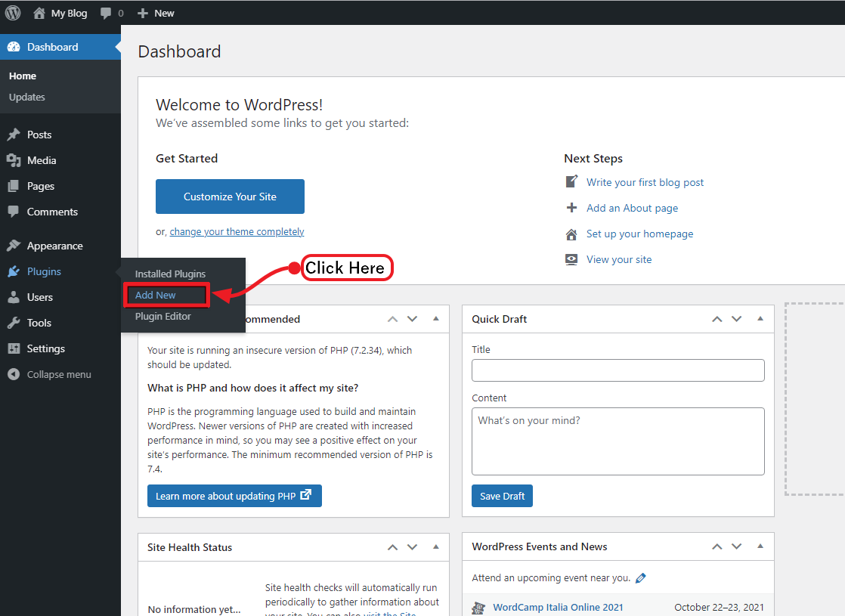Viewport: 845px width, 616px height.
Task: Move Quick Draft widget up
Action: coord(717,319)
